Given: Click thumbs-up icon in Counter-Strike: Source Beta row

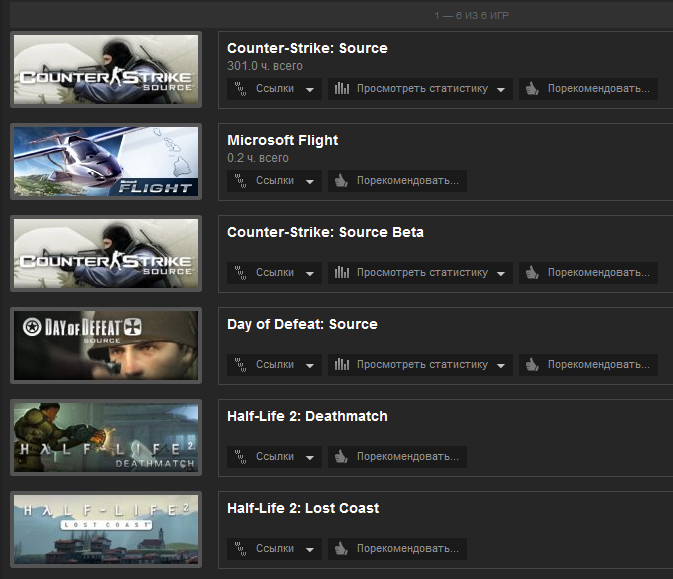Looking at the screenshot, I should click(532, 272).
